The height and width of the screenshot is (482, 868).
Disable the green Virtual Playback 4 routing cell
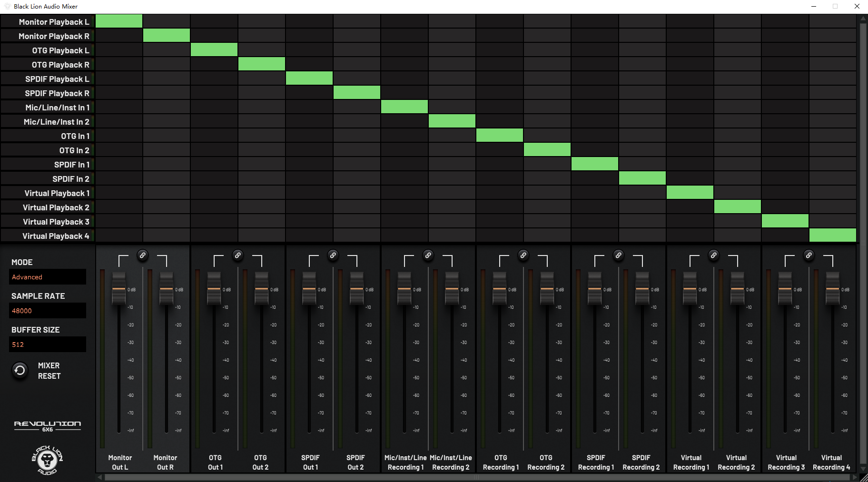(832, 236)
